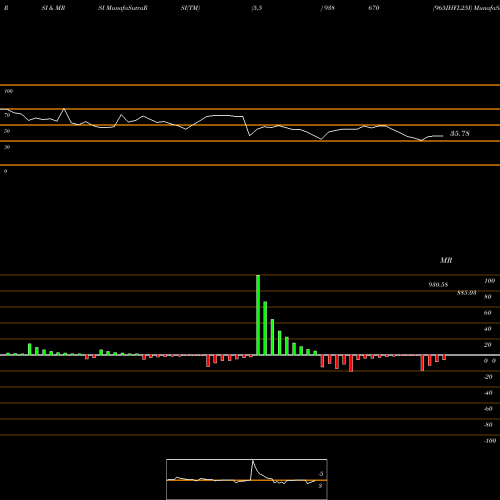Click the "-80" label on MR right axis
Image resolution: width=500 pixels, height=500 pixels.
488,425
